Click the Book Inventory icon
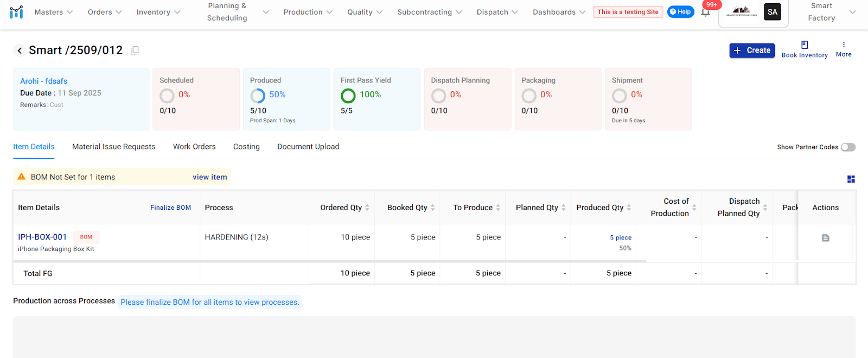The image size is (868, 358). [805, 45]
